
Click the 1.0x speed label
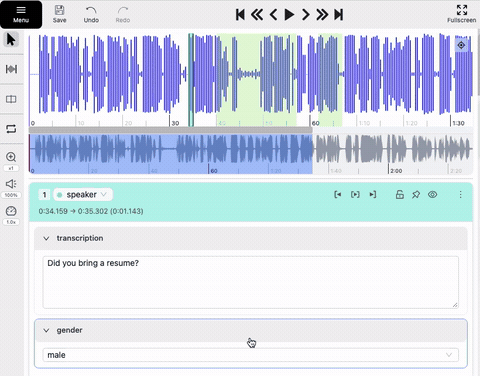11,222
